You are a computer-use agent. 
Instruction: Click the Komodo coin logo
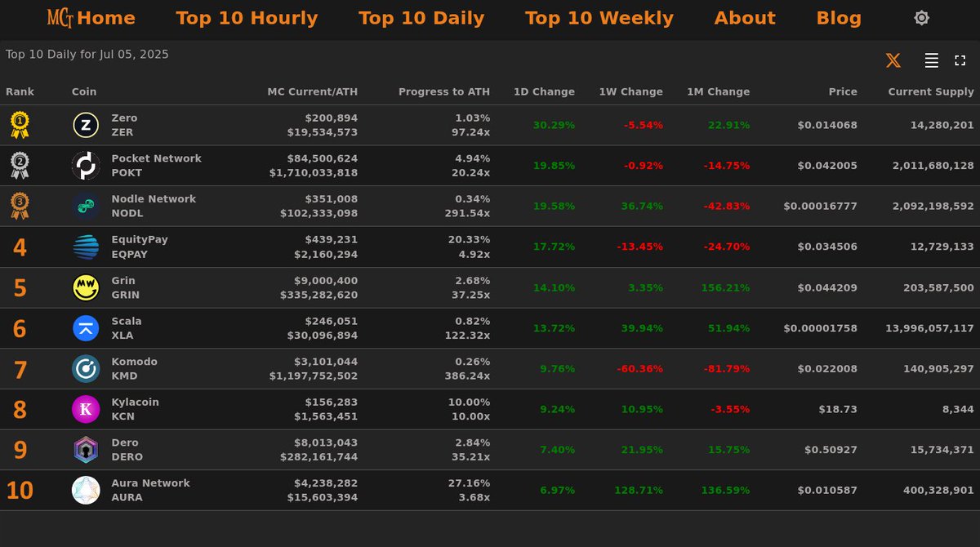click(x=86, y=368)
